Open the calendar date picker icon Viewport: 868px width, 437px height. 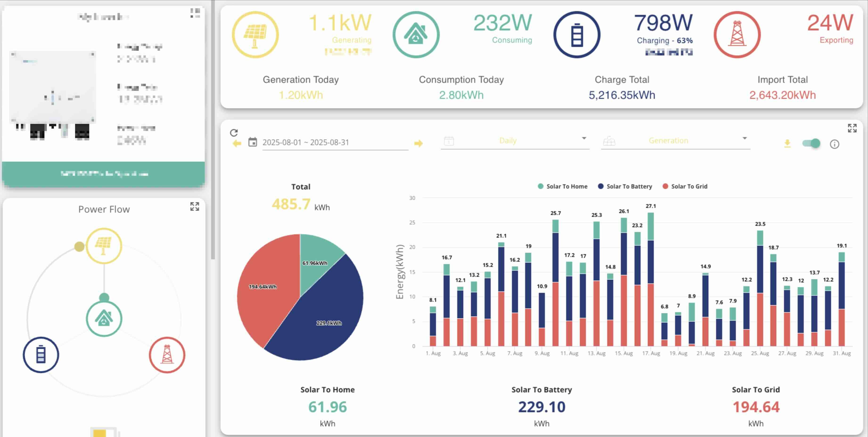252,142
